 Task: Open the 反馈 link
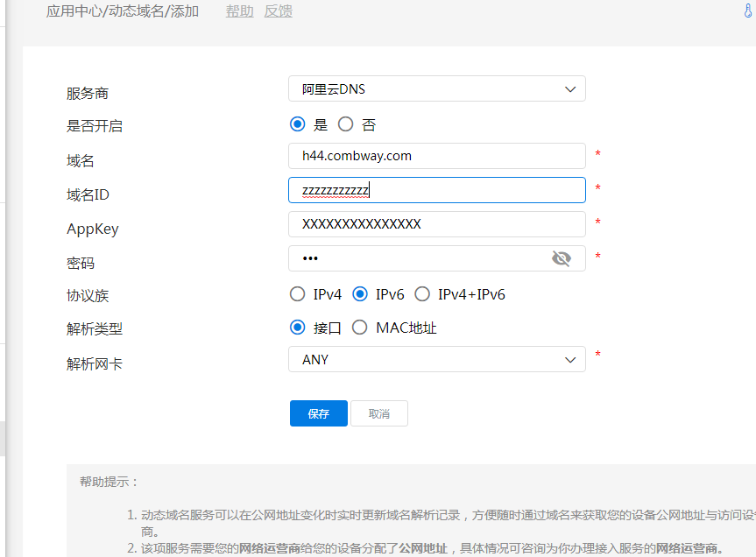pos(279,11)
